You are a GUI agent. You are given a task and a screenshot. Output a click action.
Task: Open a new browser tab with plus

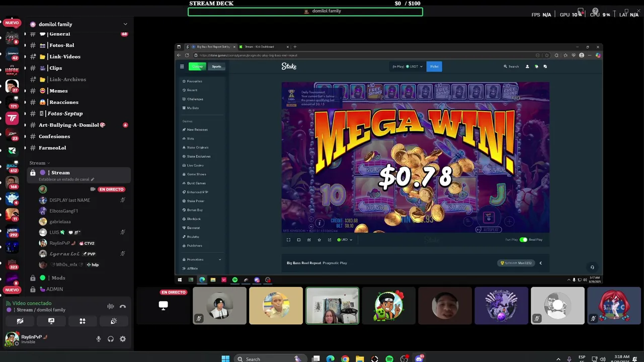295,47
